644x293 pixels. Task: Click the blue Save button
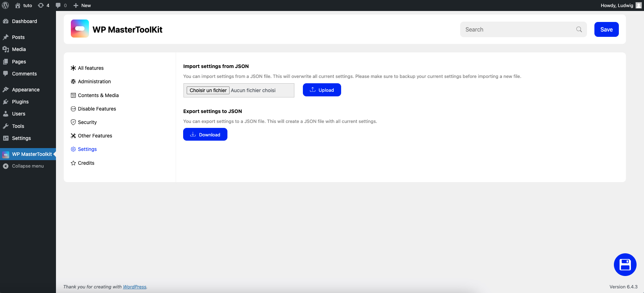pyautogui.click(x=606, y=29)
